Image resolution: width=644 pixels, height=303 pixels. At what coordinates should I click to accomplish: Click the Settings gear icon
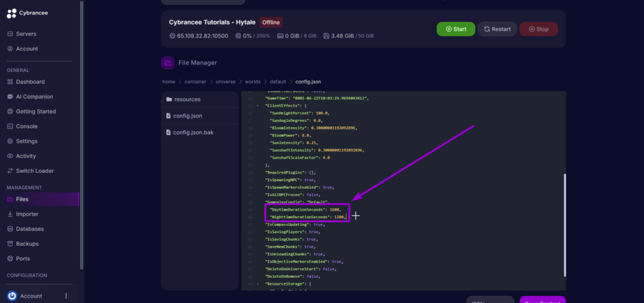(x=10, y=141)
